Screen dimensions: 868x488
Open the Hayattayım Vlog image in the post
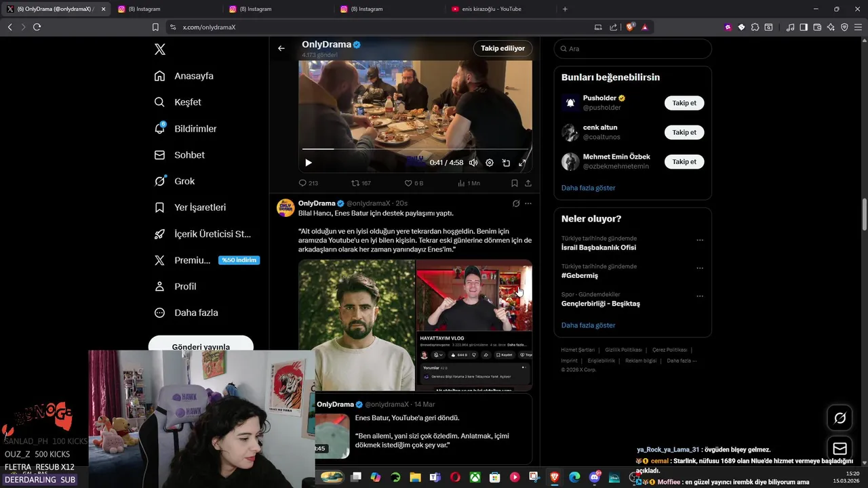coord(474,325)
